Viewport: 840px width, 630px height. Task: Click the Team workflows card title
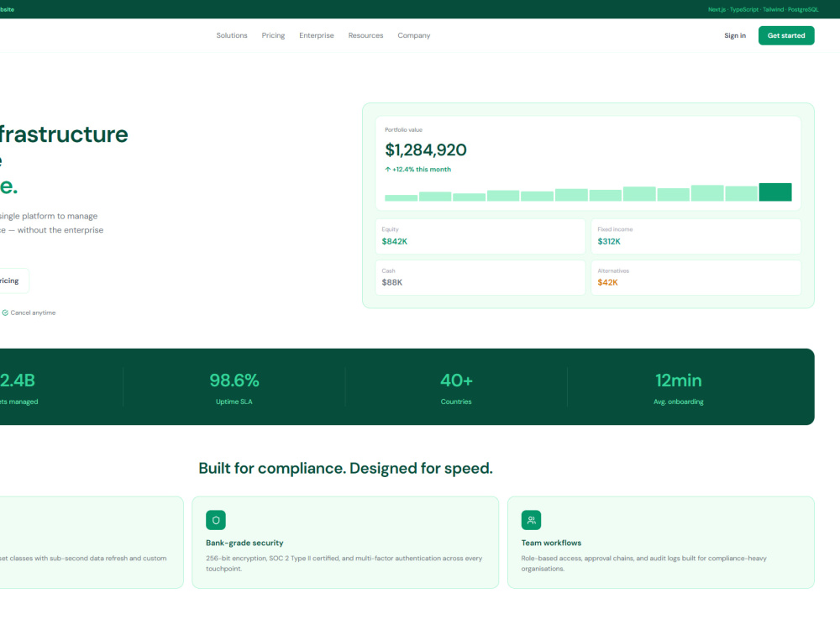pyautogui.click(x=551, y=543)
